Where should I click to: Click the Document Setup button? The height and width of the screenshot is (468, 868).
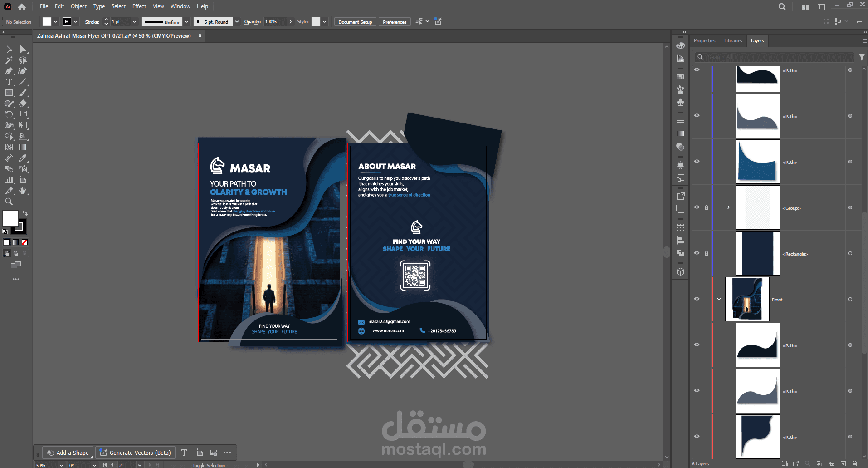tap(355, 22)
